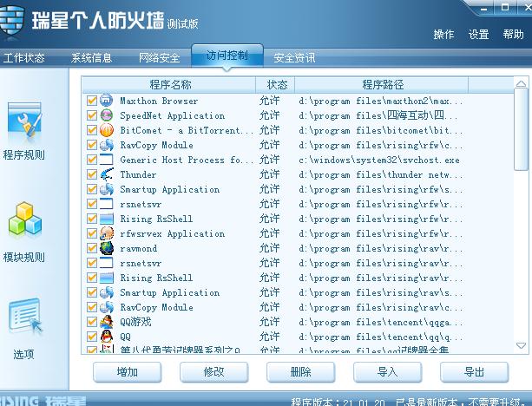532x406 pixels.
Task: Click the Maxthon Browser program icon
Action: click(x=106, y=101)
